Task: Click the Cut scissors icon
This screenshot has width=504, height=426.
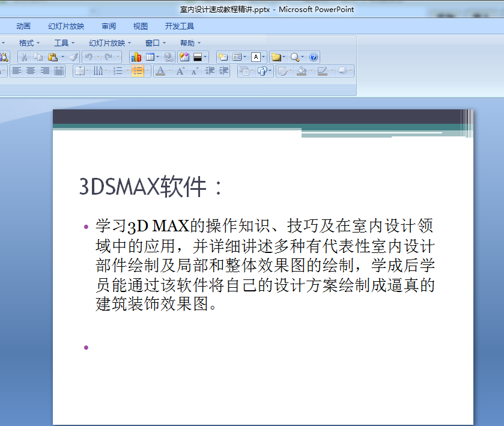Action: (x=24, y=57)
